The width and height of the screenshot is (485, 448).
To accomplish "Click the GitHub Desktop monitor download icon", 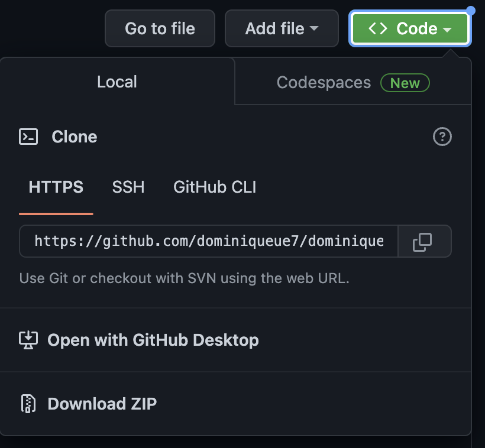I will [x=28, y=340].
